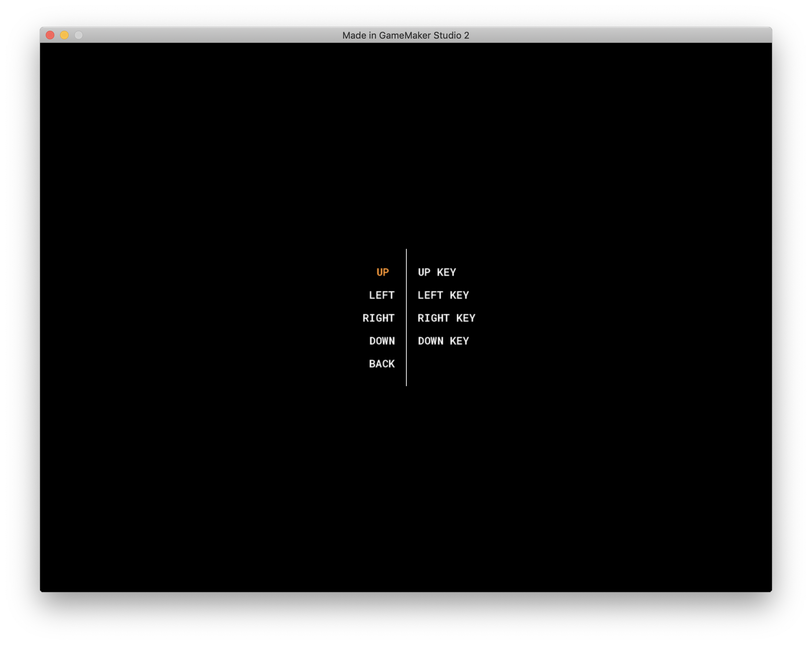Click the LEFT KEY binding value

coord(443,295)
